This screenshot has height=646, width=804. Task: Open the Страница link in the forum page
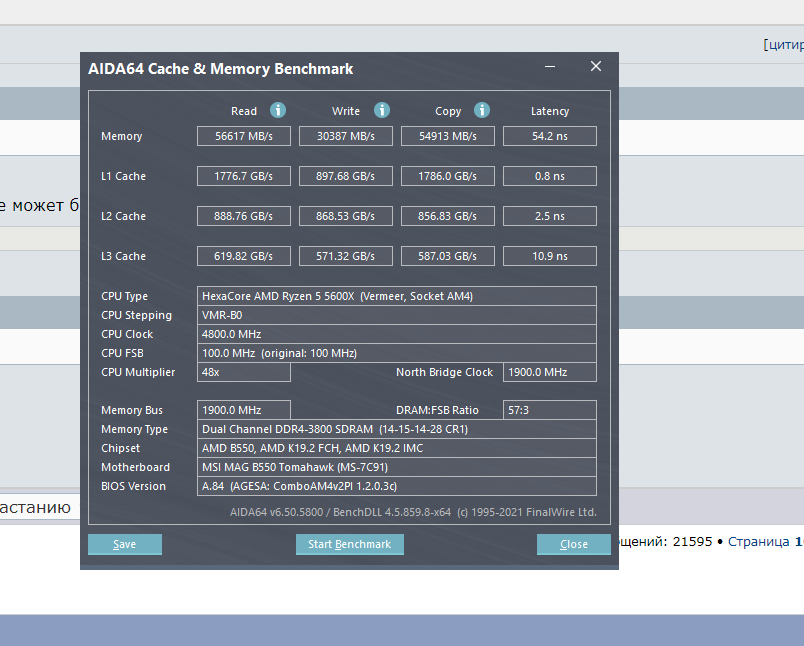click(758, 541)
